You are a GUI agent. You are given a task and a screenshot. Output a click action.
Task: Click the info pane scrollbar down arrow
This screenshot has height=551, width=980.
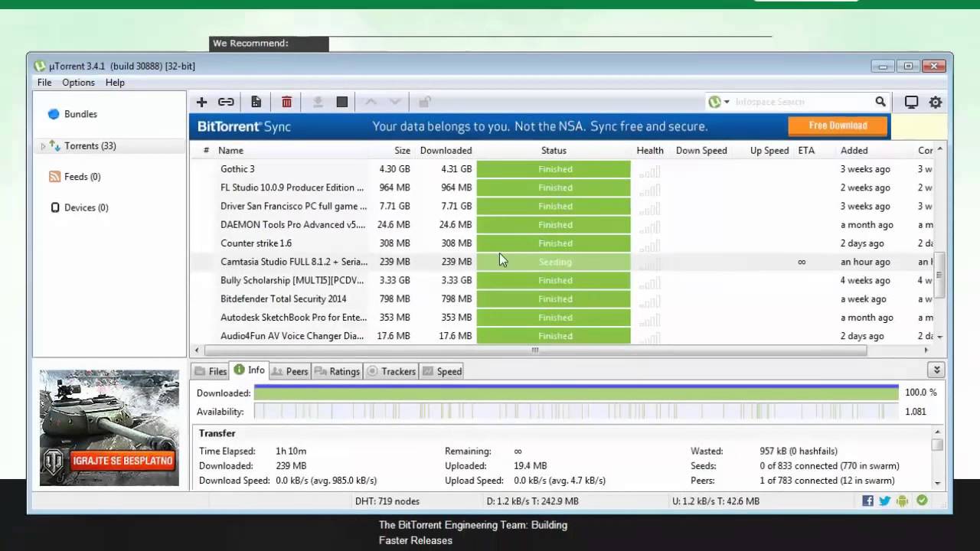click(x=937, y=483)
